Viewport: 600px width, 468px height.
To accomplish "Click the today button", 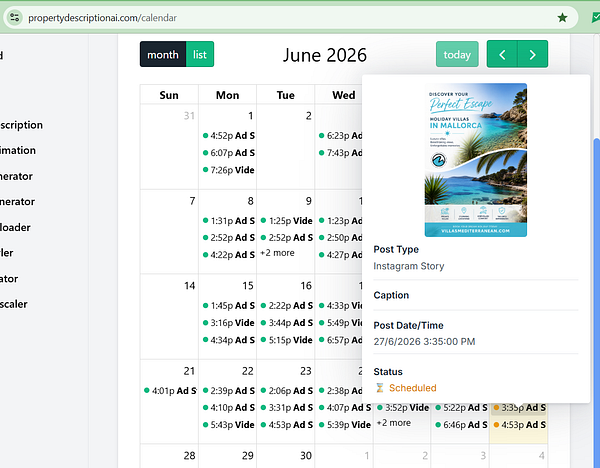I will point(457,54).
